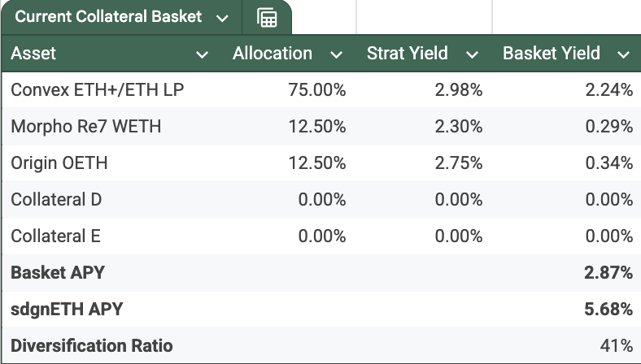Select the Convex ETH+/ETH LP cell
The height and width of the screenshot is (364, 641).
click(x=97, y=90)
